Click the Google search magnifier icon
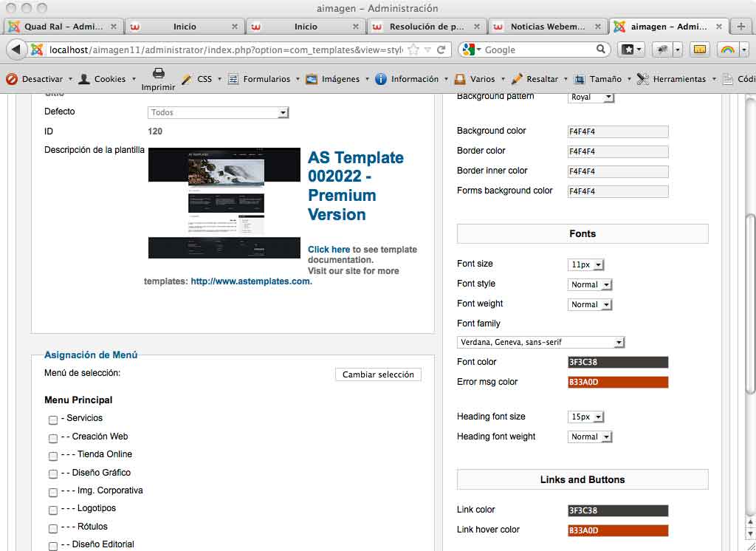 click(x=601, y=49)
